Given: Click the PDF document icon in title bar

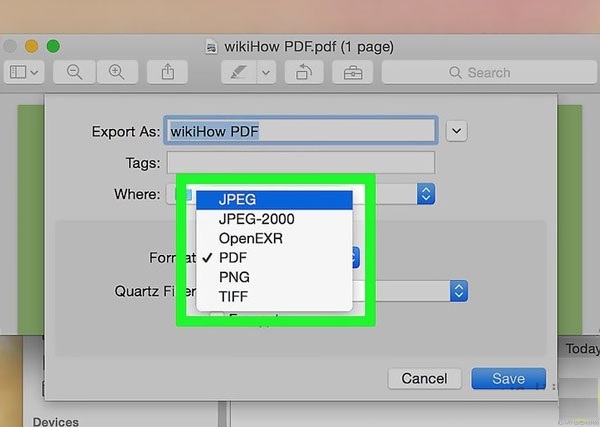Looking at the screenshot, I should pos(211,46).
